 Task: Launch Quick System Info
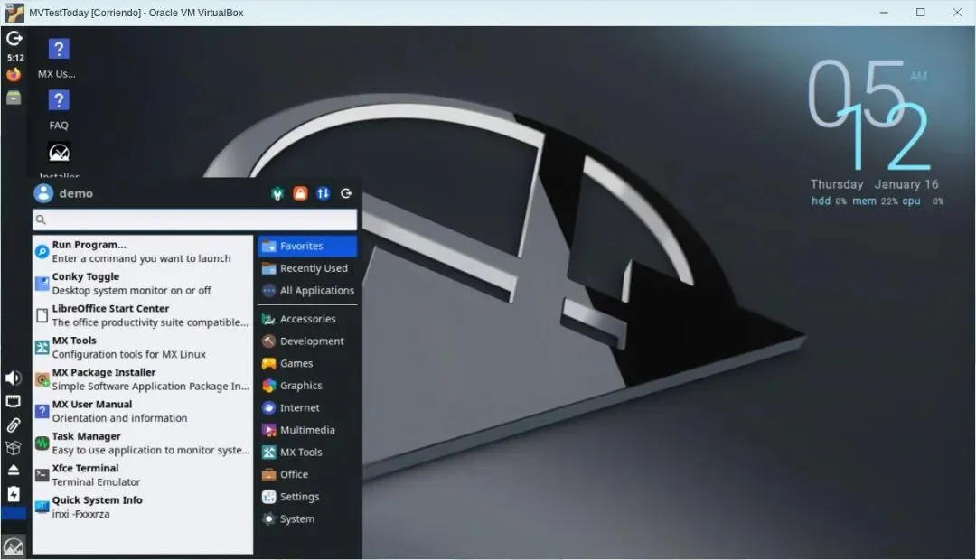pos(143,507)
